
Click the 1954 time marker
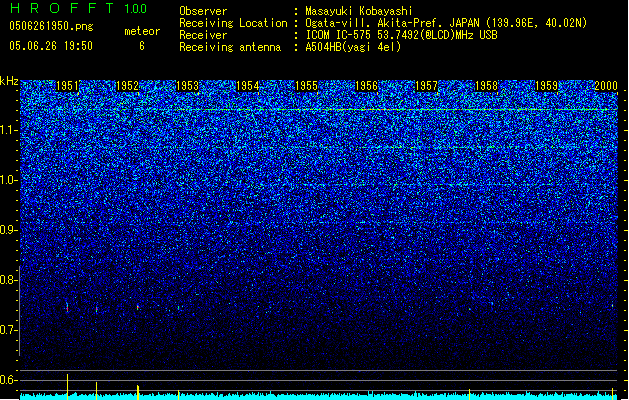(248, 86)
